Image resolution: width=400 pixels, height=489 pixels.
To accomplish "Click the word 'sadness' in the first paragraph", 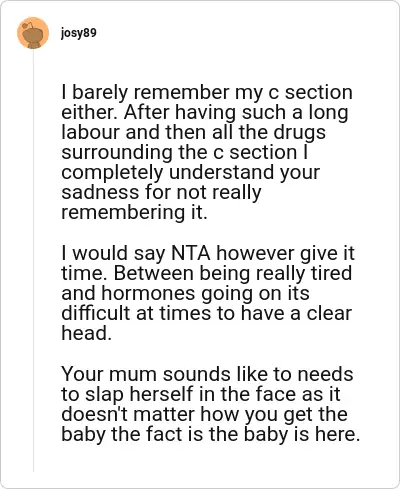I will 100,192.
